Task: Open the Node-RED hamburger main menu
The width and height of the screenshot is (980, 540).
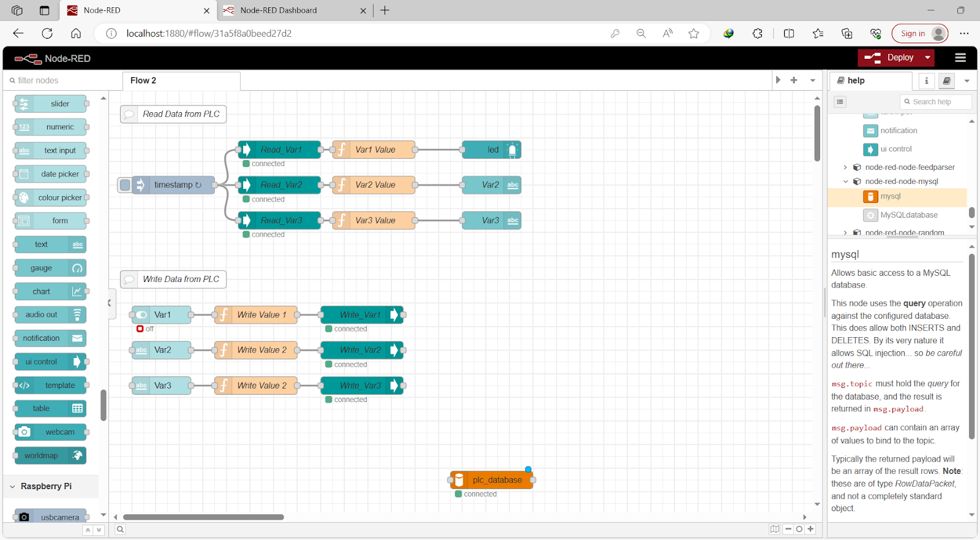Action: (960, 58)
